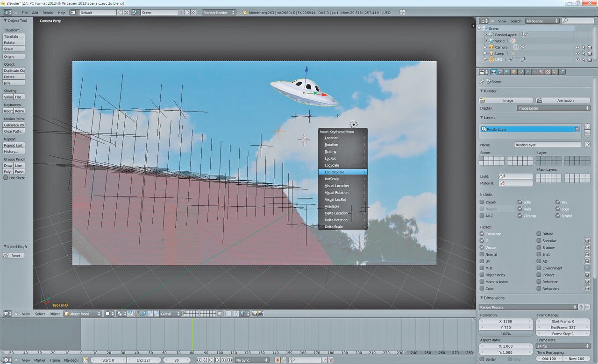
Task: Enable the Normal pass checkbox
Action: [482, 254]
